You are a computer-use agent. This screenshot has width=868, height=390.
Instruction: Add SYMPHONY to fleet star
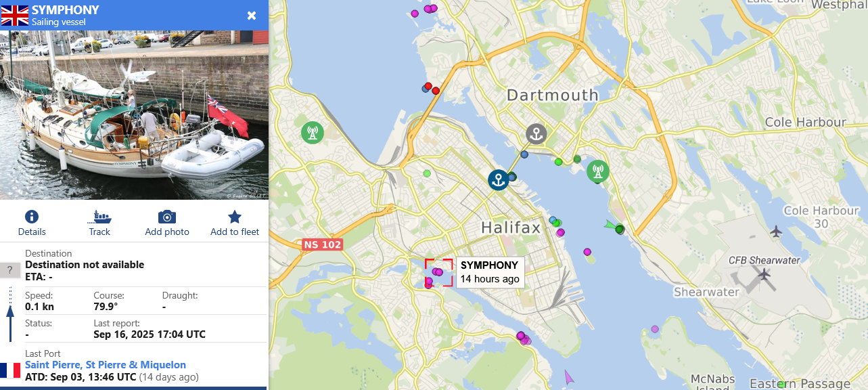[235, 217]
